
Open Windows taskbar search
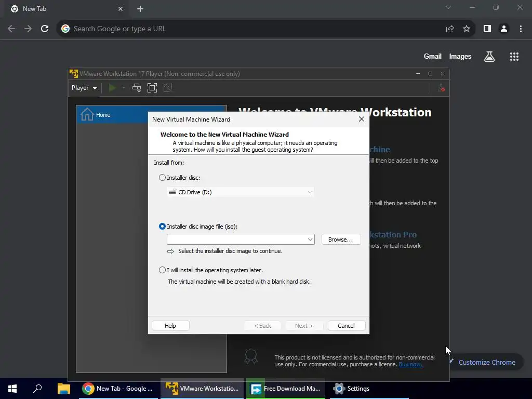coord(37,389)
